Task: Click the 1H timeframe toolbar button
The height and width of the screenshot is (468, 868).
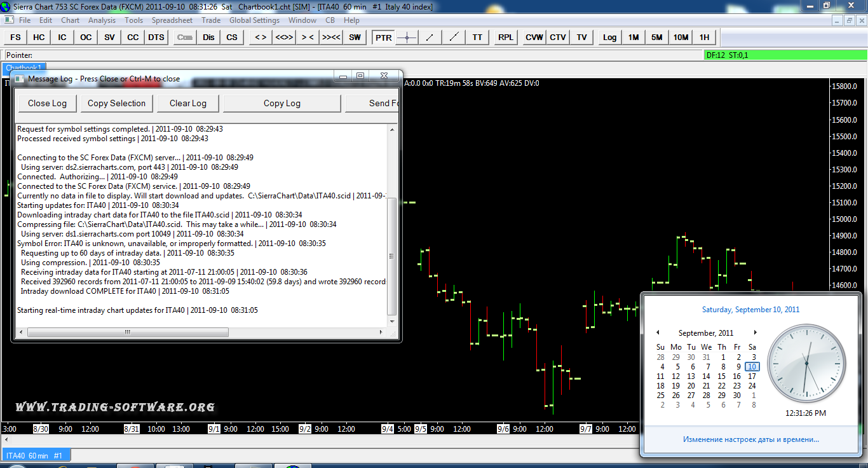Action: [704, 38]
